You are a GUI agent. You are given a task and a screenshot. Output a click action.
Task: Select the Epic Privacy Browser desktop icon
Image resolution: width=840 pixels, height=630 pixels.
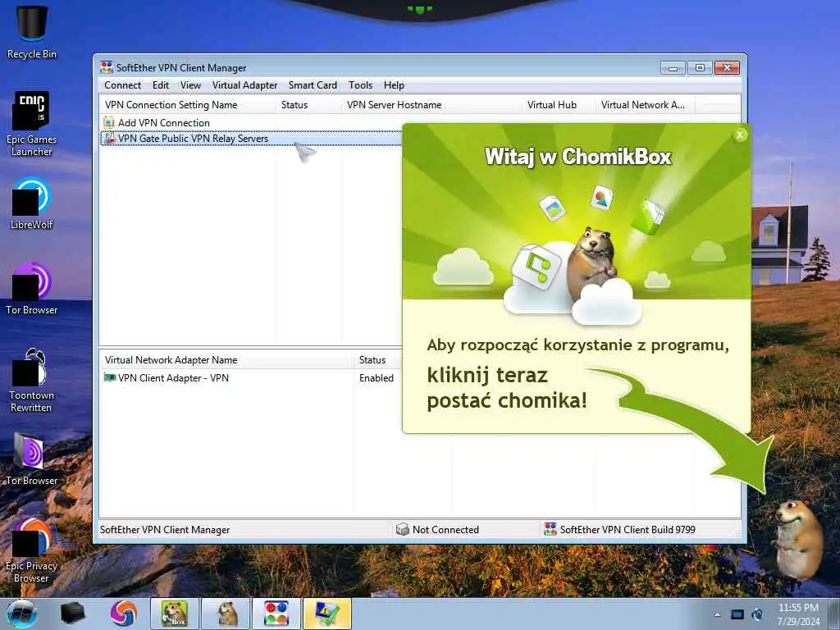[x=32, y=550]
